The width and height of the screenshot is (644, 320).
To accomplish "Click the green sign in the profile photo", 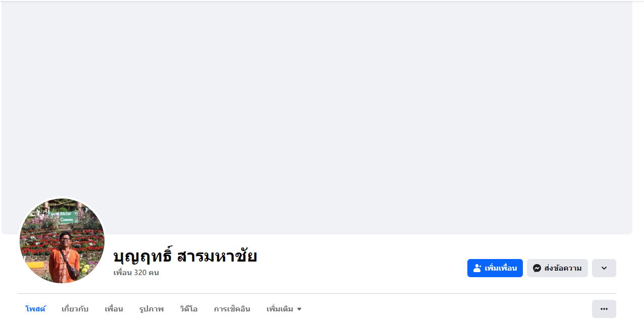I will coord(67,217).
